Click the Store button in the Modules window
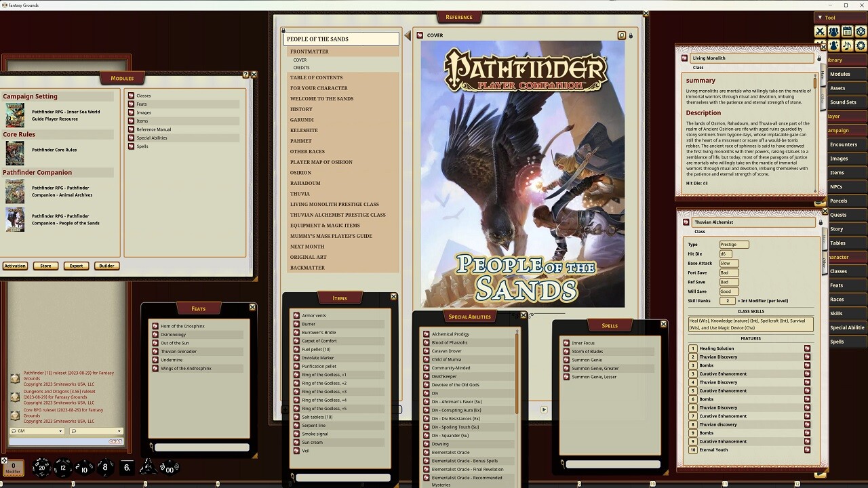 45,266
